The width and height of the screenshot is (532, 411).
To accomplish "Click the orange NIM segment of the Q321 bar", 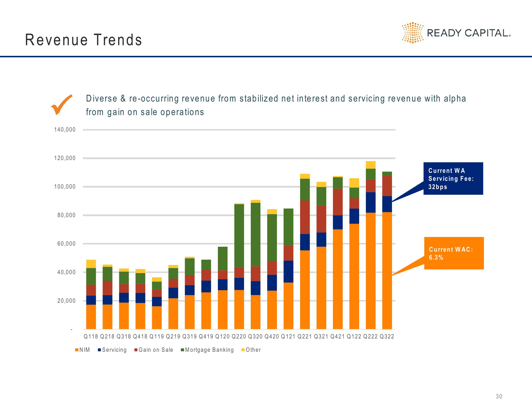I will coord(321,288).
